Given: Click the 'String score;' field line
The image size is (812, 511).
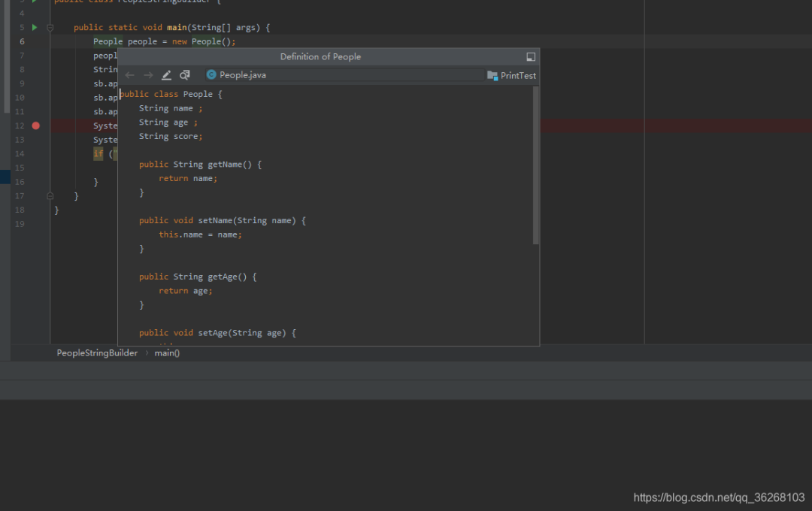Looking at the screenshot, I should coord(171,136).
